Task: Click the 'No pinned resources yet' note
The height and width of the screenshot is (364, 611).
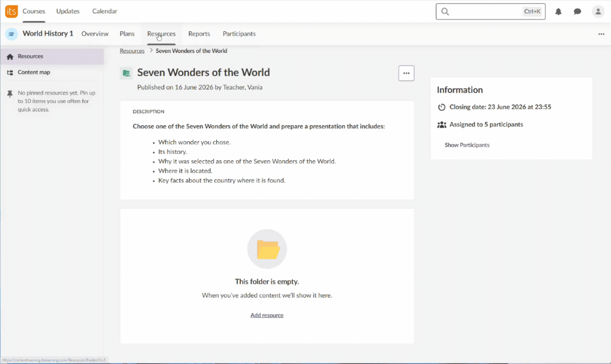Action: point(57,101)
